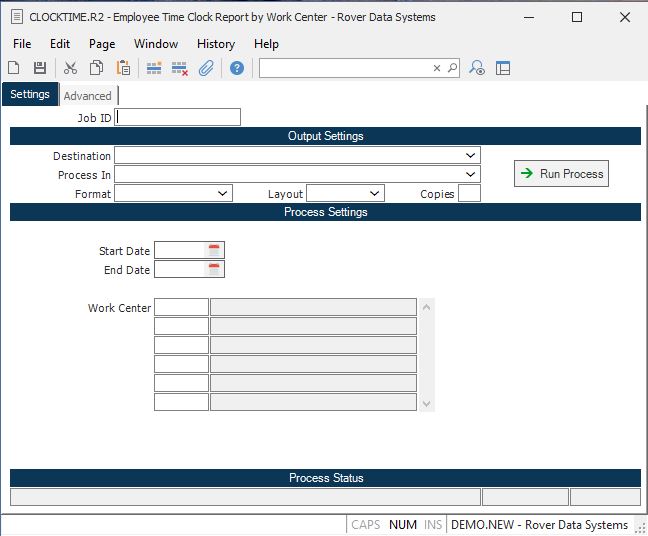Click the Copy icon in toolbar

coord(97,68)
